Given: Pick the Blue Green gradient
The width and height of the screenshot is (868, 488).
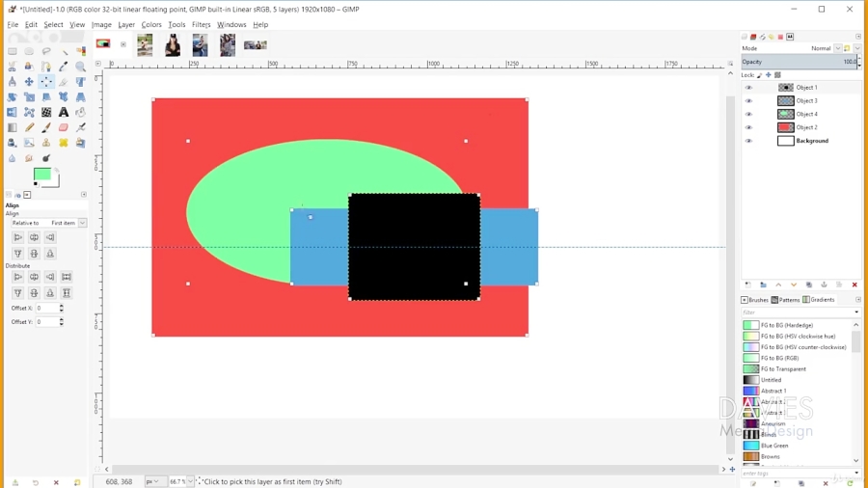Looking at the screenshot, I should (799, 446).
